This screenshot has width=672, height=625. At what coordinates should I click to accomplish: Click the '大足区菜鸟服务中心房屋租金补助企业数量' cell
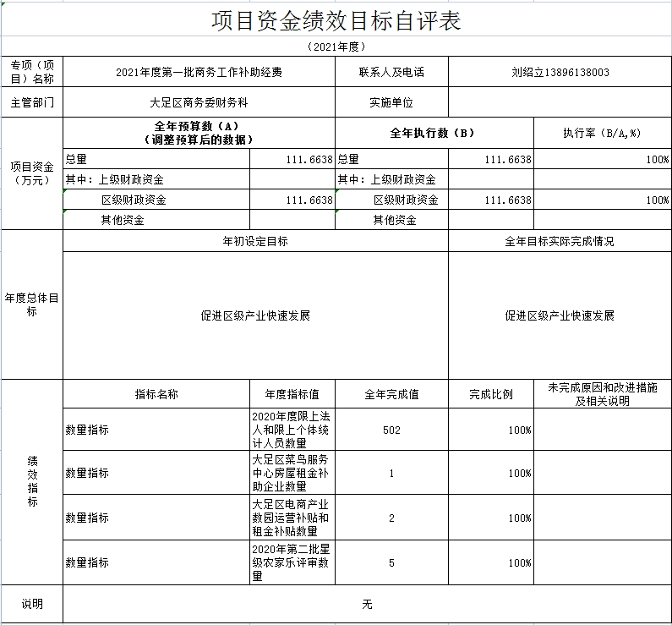[x=292, y=473]
